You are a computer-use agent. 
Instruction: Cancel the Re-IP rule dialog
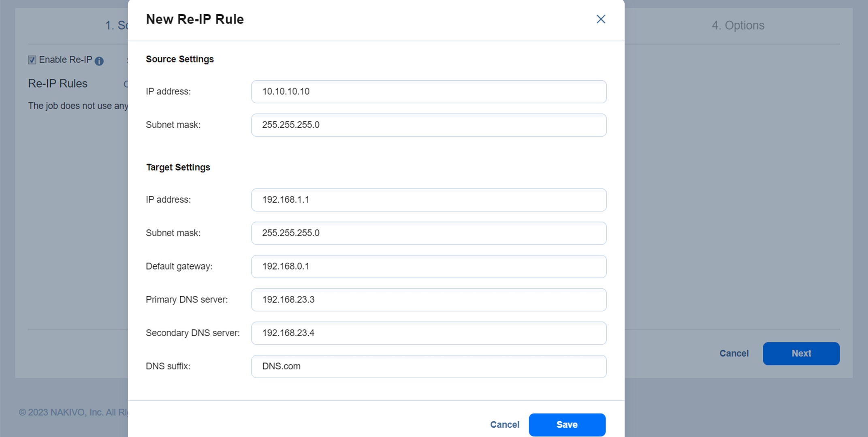point(504,424)
